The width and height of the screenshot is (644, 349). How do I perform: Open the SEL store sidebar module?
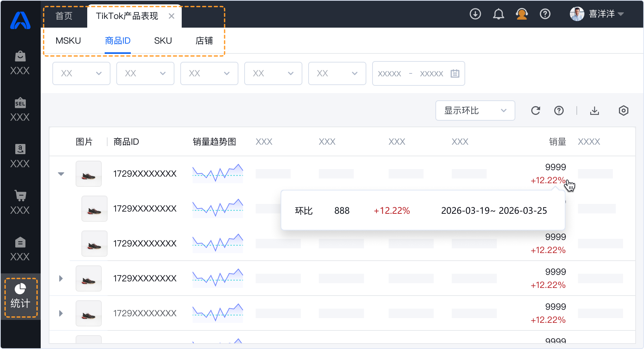click(20, 109)
